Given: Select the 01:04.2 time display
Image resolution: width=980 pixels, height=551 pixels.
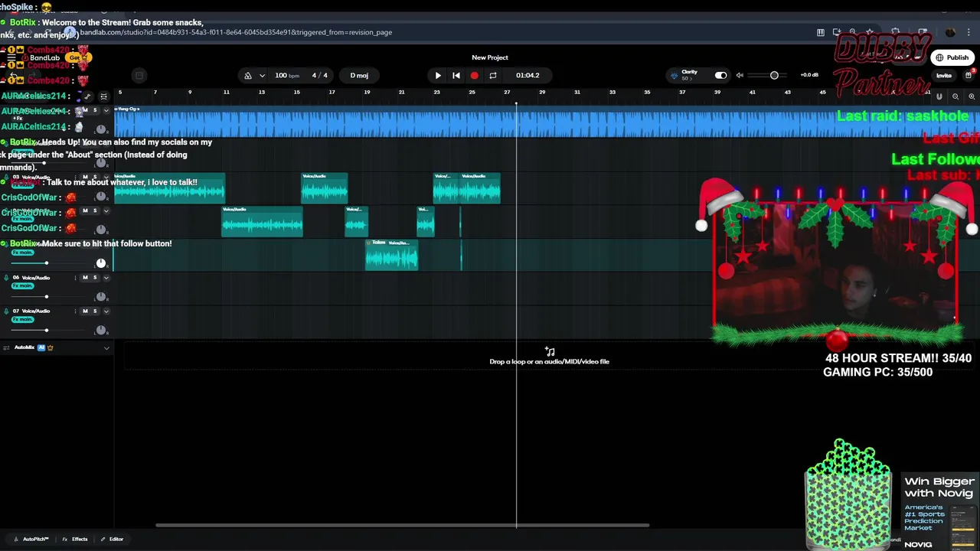Looking at the screenshot, I should 528,75.
